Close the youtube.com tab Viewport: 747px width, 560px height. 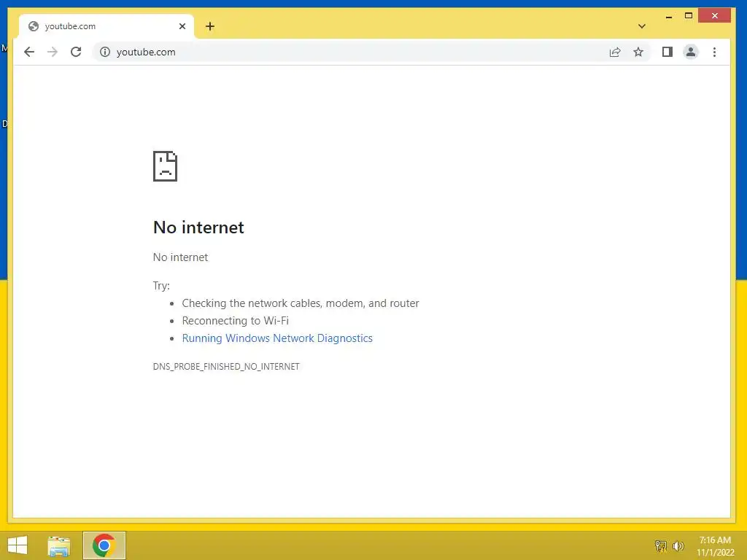coord(182,26)
